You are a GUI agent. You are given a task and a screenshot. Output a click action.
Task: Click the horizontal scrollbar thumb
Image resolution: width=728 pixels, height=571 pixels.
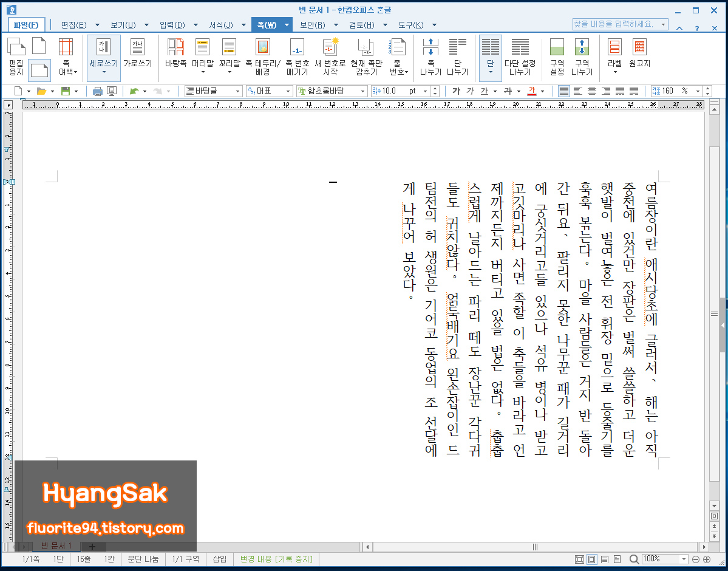pos(535,547)
